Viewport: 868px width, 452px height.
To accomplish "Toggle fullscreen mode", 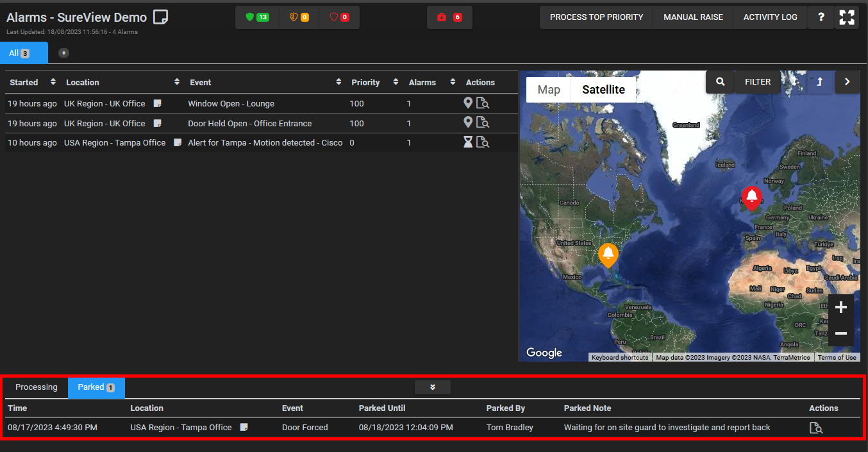I will (847, 17).
